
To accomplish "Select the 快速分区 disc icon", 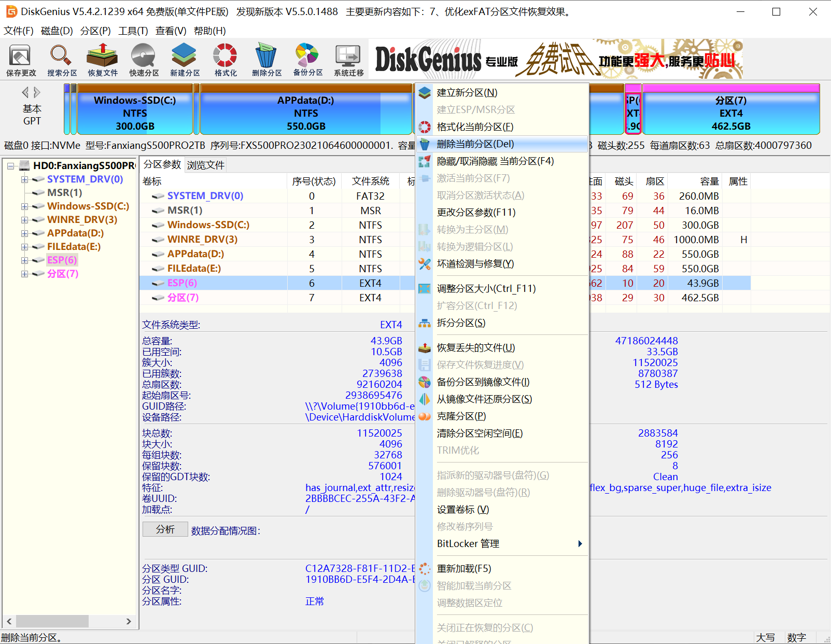I will (144, 60).
